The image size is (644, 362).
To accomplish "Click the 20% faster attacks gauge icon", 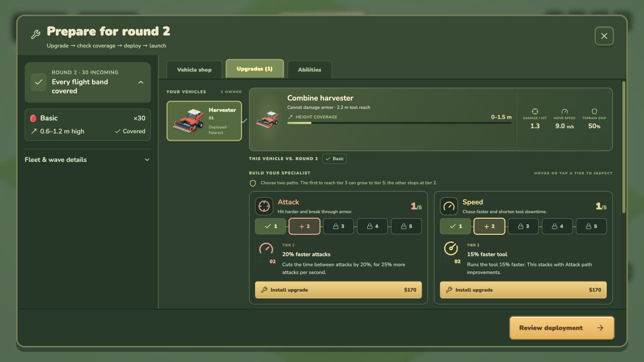I will point(266,248).
